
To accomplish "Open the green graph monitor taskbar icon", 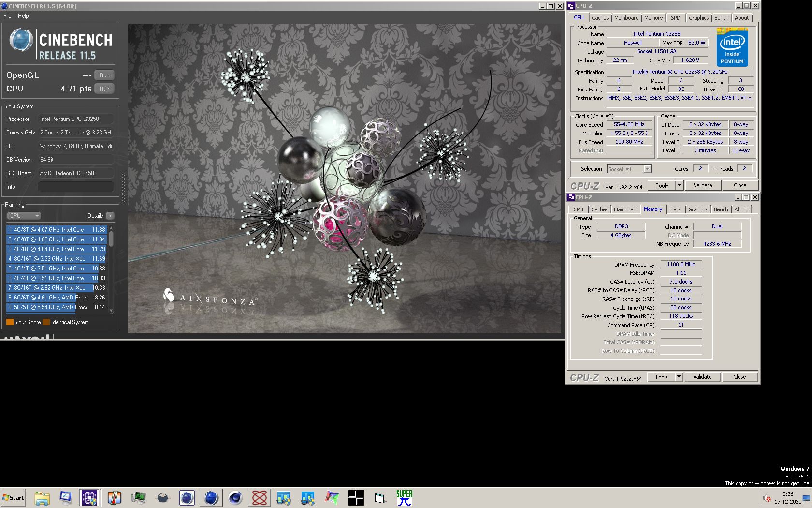I will pyautogui.click(x=138, y=497).
